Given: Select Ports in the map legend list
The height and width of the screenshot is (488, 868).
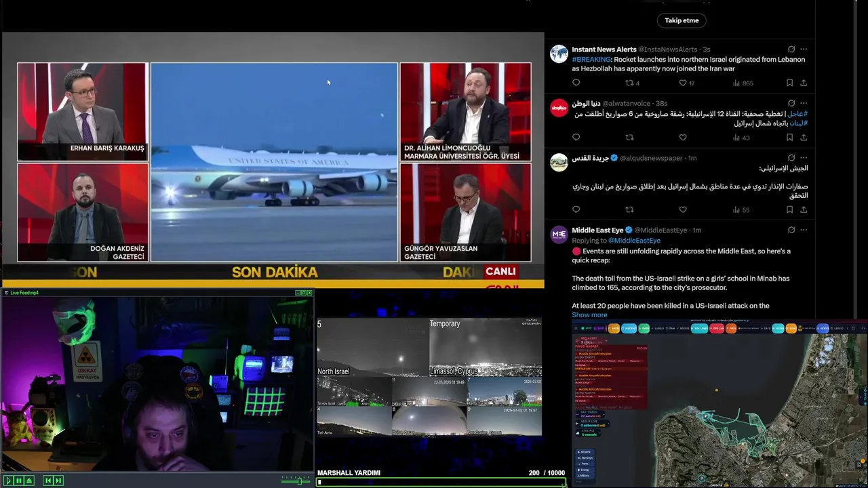Looking at the screenshot, I should click(x=585, y=464).
